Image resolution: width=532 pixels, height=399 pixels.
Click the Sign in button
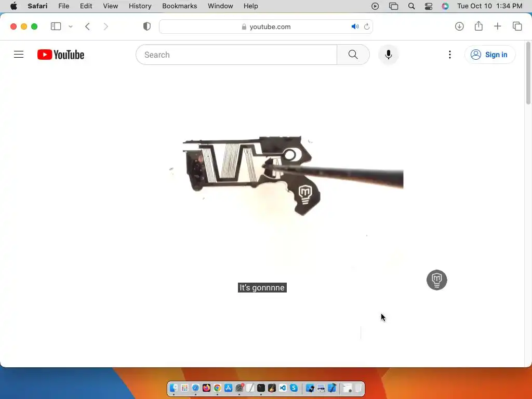490,55
